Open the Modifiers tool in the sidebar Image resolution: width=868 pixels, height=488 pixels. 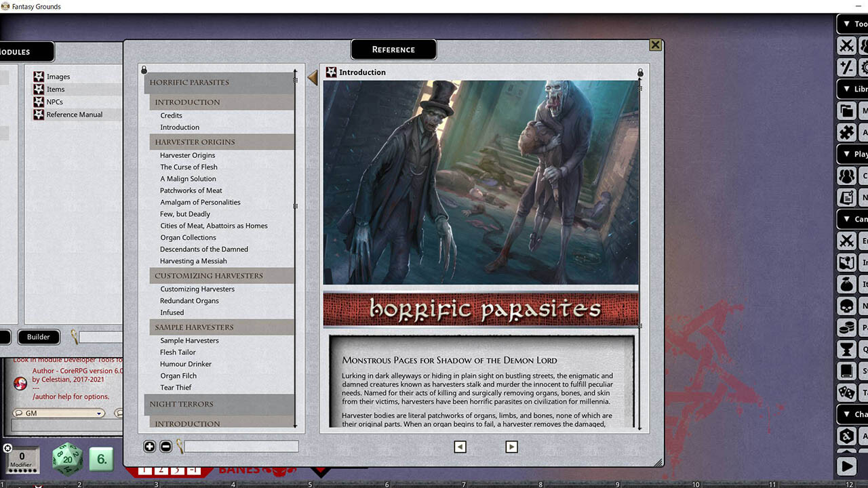(x=846, y=67)
